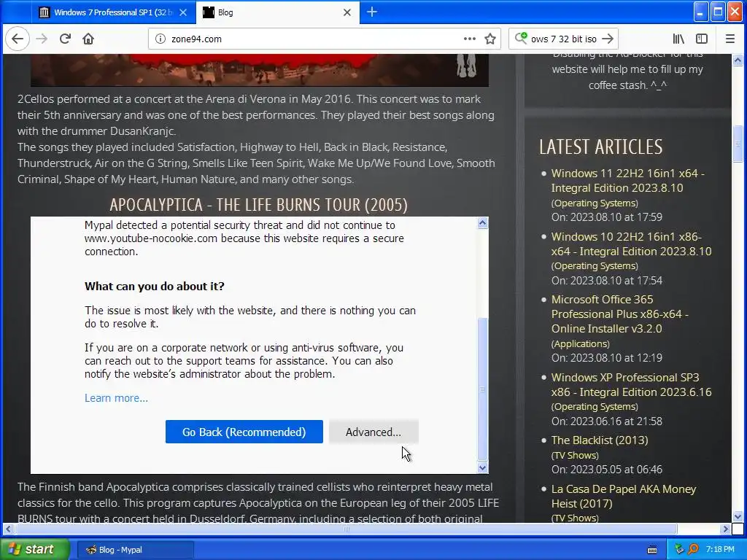Viewport: 747px width, 560px height.
Task: Show site information for zone94.com
Action: point(160,39)
